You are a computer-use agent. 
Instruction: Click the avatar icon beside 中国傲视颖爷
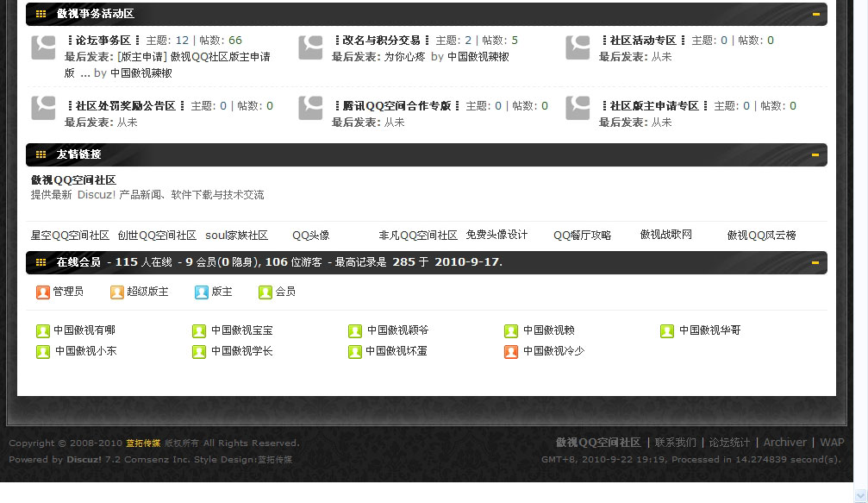tap(355, 331)
